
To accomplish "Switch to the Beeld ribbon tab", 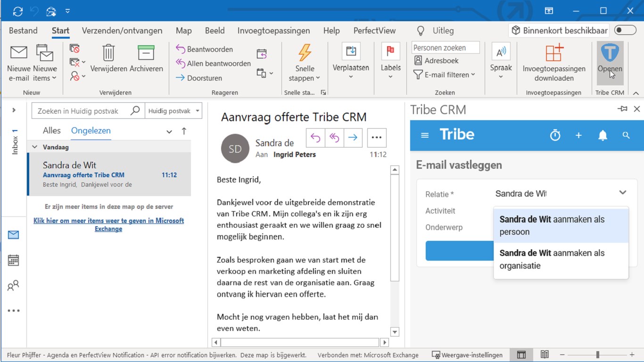I will pos(215,31).
